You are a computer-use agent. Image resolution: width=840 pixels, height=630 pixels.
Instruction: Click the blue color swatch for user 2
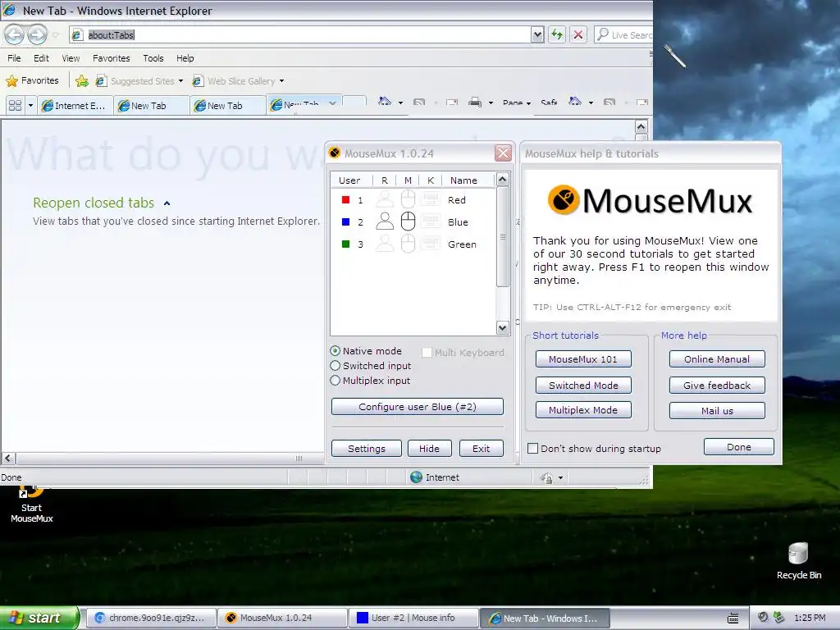click(345, 221)
